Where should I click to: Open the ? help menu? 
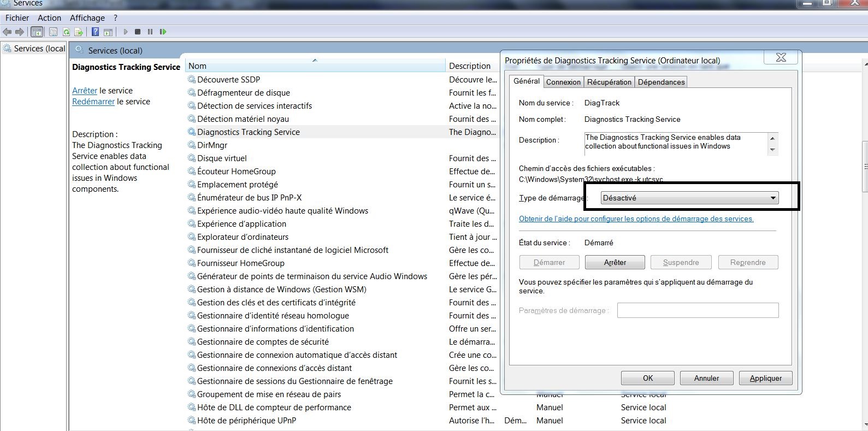pos(115,18)
